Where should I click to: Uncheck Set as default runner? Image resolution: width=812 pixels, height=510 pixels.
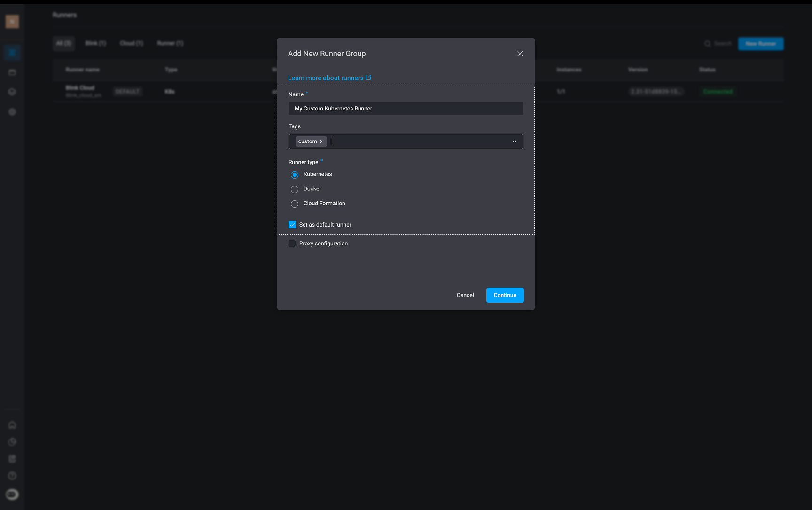292,225
